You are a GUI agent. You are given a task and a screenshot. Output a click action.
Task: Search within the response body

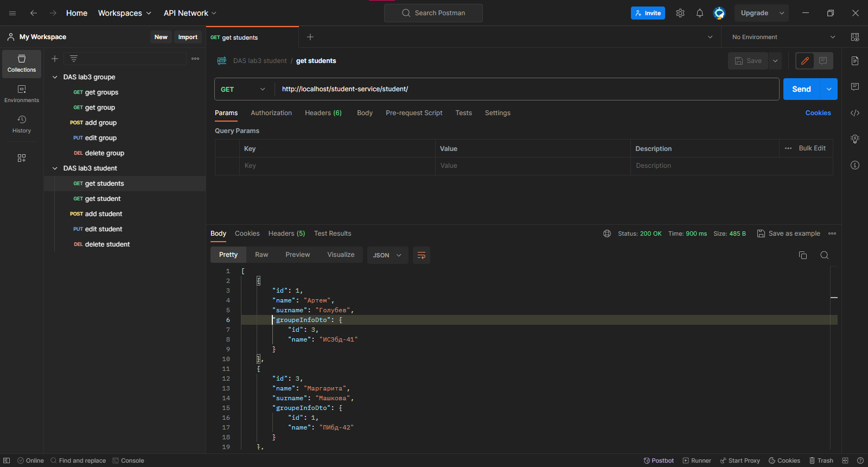point(825,255)
